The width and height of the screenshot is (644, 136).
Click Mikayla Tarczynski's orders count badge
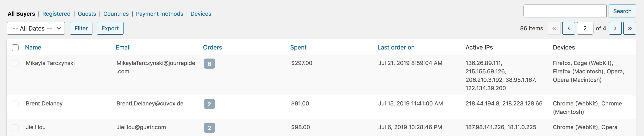tap(209, 64)
